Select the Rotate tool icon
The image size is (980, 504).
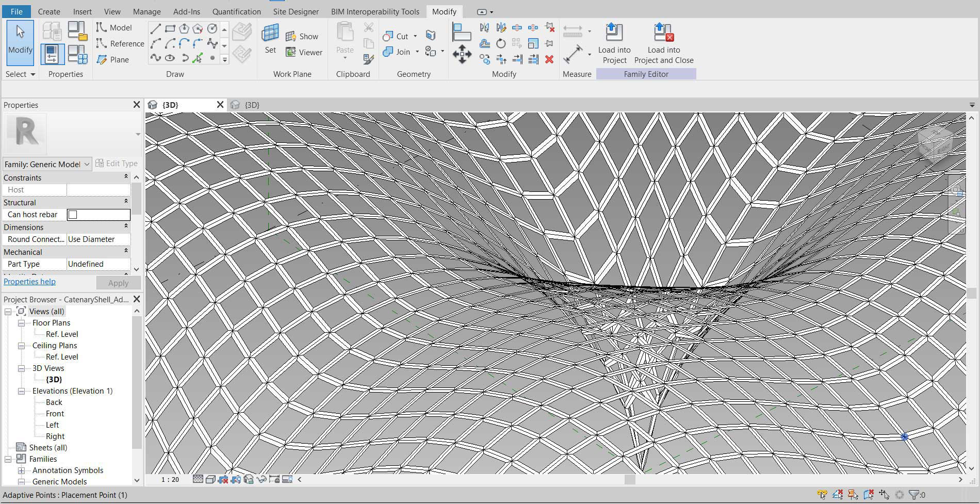(x=501, y=44)
